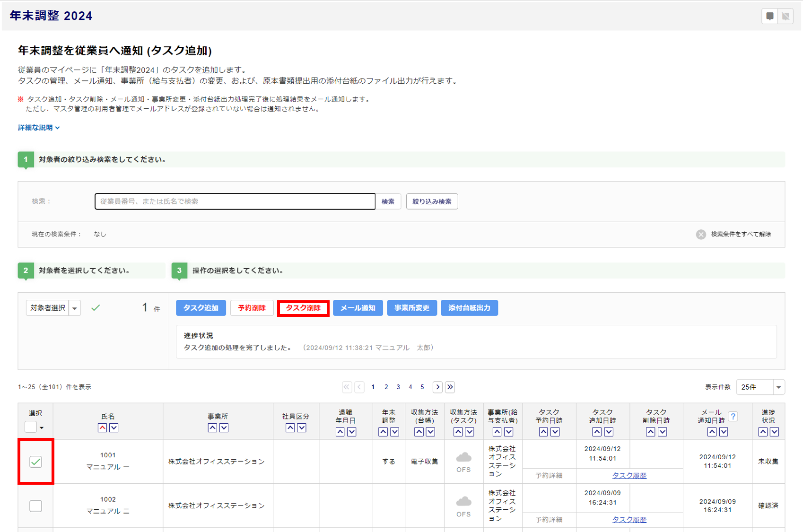Sort 収集方法(台帳) column ascending
Viewport: 803px width, 532px height.
pyautogui.click(x=419, y=432)
